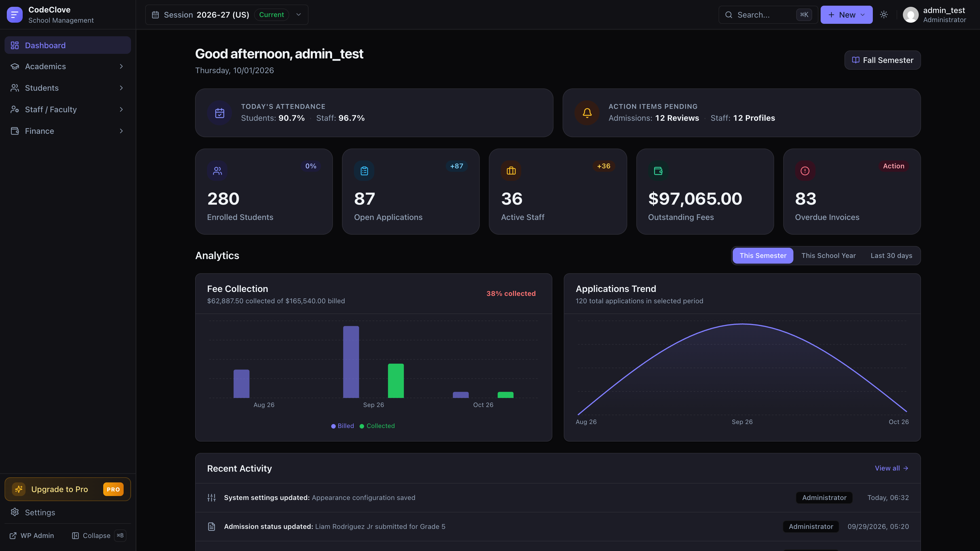Screen dimensions: 980x551
Task: Click the View all arrow icon
Action: [906, 468]
